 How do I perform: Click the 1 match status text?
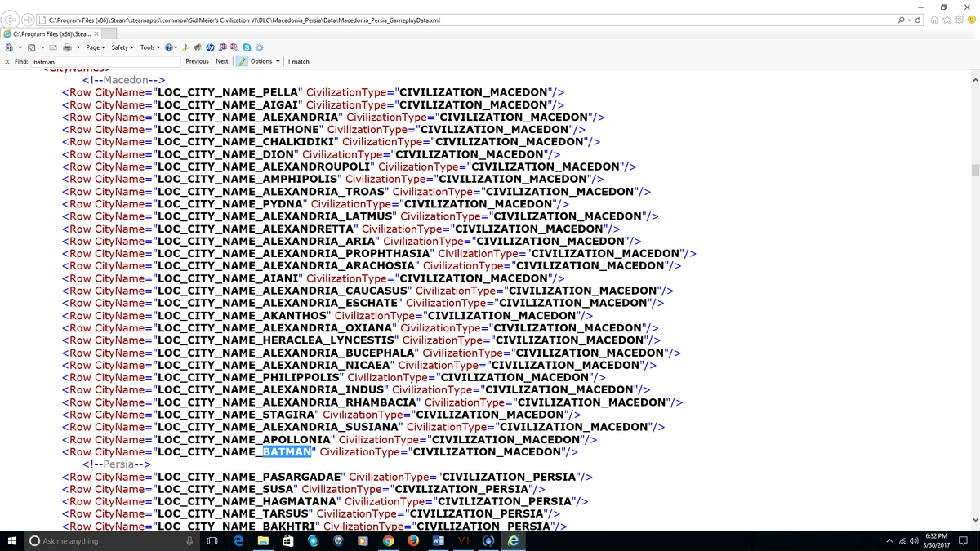coord(298,61)
